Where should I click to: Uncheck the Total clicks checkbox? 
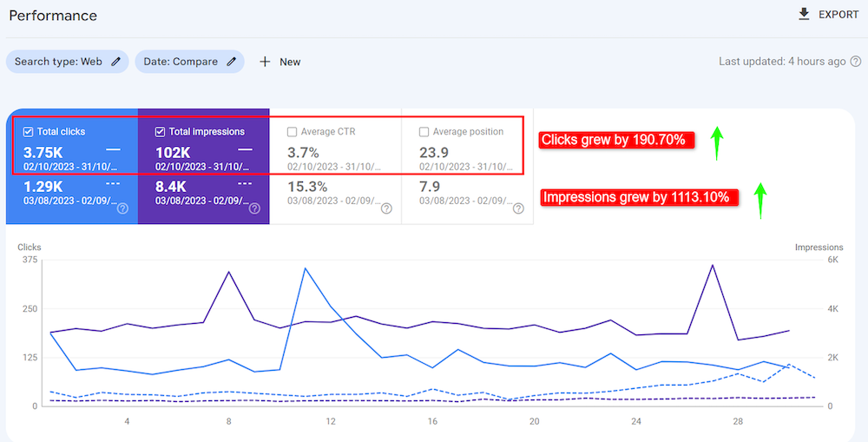(x=29, y=132)
